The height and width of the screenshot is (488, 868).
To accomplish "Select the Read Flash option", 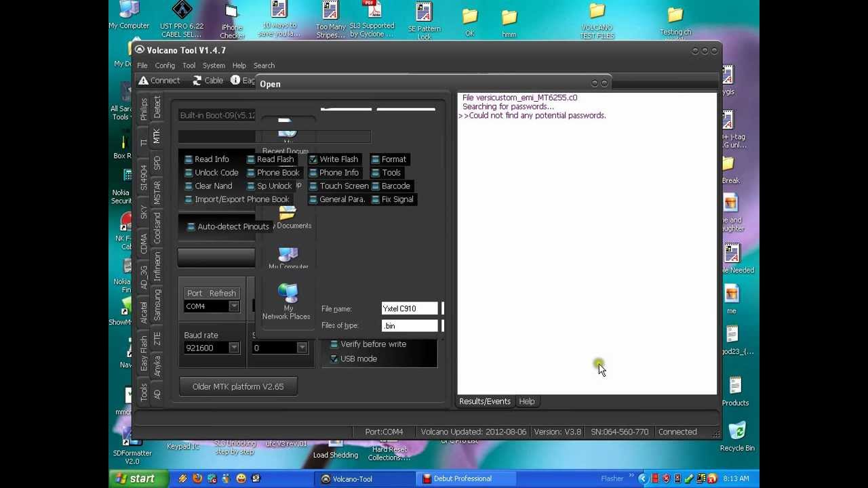I will pyautogui.click(x=270, y=159).
